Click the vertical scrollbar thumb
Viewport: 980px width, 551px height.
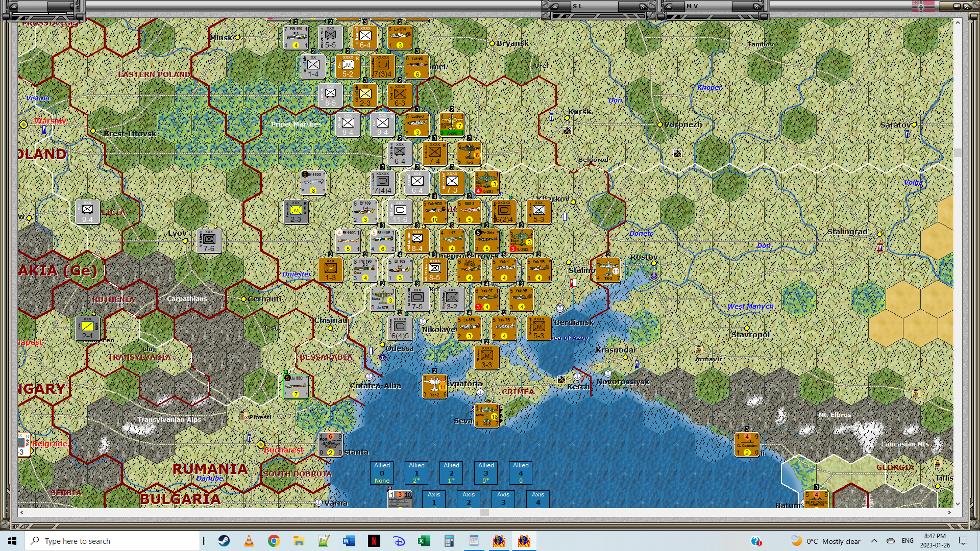(x=958, y=153)
